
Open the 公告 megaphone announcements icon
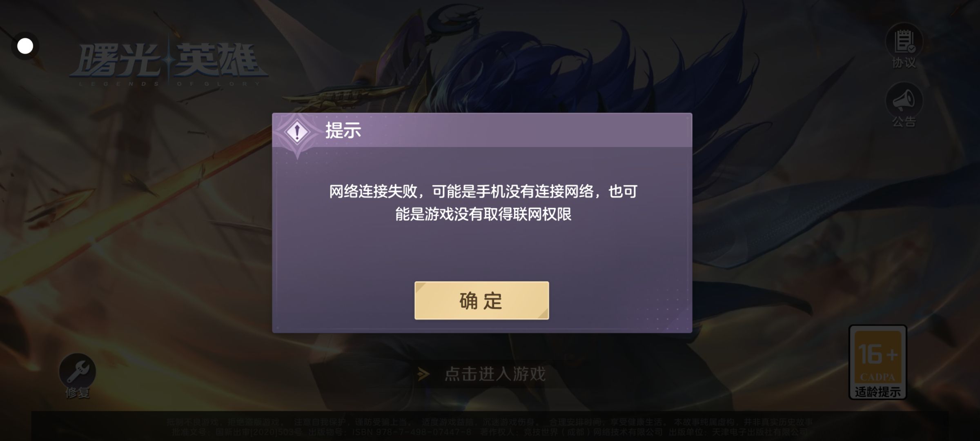904,101
